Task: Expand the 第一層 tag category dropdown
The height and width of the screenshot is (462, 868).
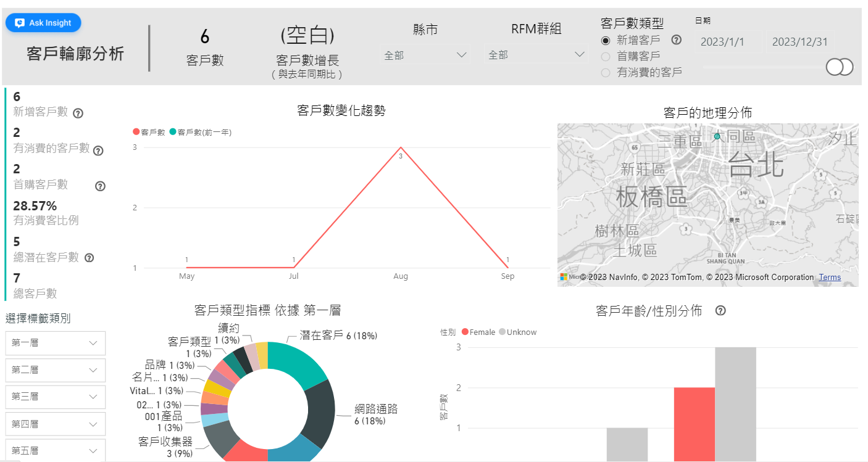Action: (56, 343)
